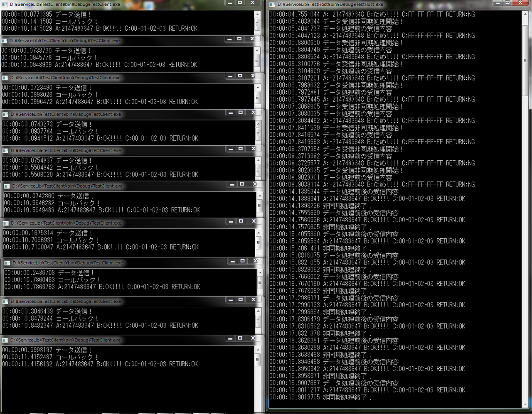Click TestClient log line starting 00:00:10.5949483

click(102, 210)
